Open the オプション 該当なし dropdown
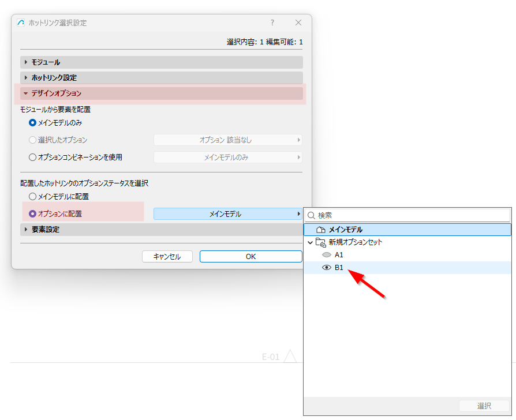The width and height of the screenshot is (516, 420). coord(228,140)
